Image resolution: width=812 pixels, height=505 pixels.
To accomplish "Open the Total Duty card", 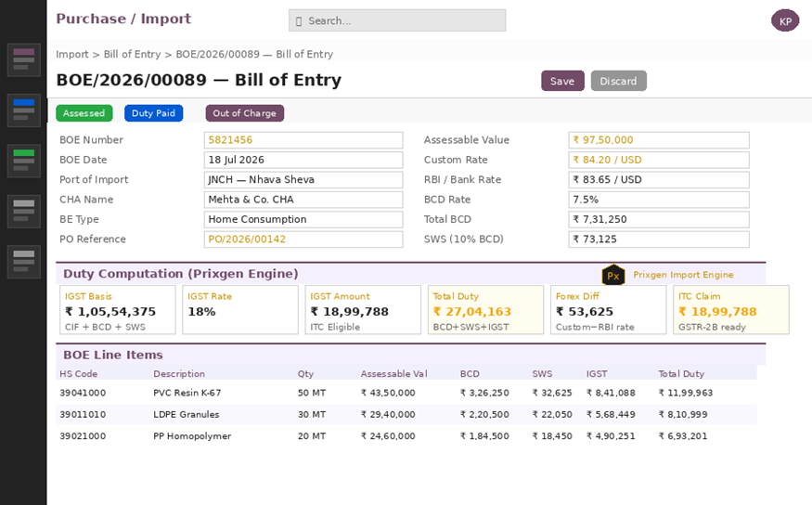I will (x=485, y=310).
